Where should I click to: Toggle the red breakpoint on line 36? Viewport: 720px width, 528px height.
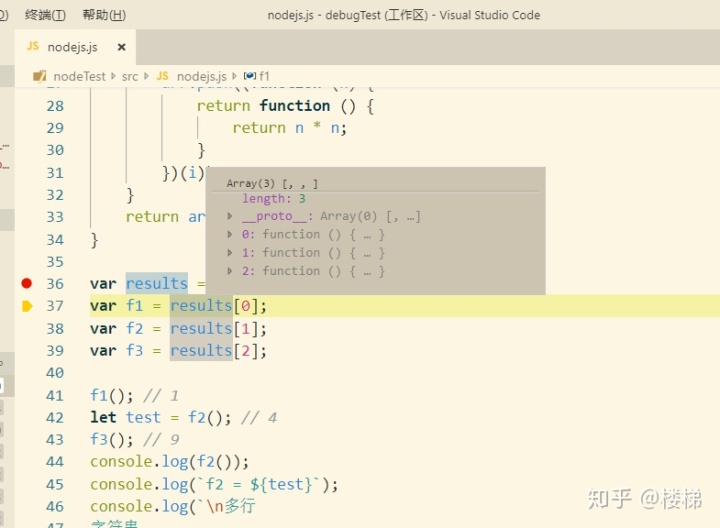click(27, 283)
